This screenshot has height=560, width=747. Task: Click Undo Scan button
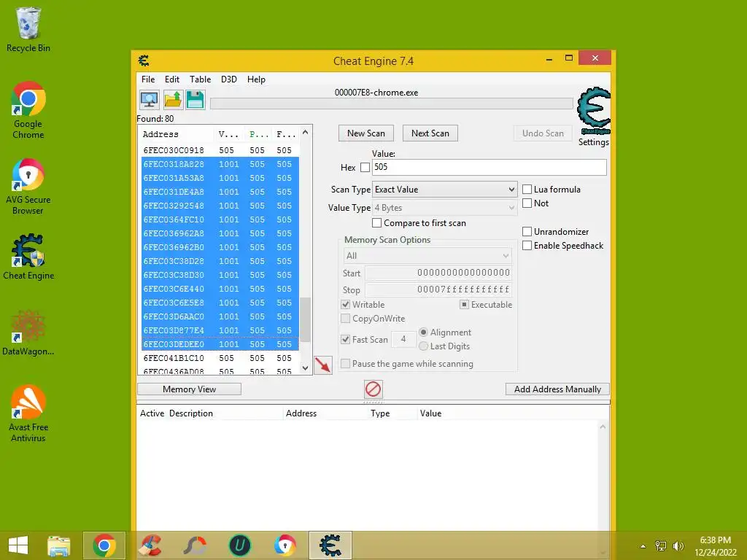pos(543,133)
